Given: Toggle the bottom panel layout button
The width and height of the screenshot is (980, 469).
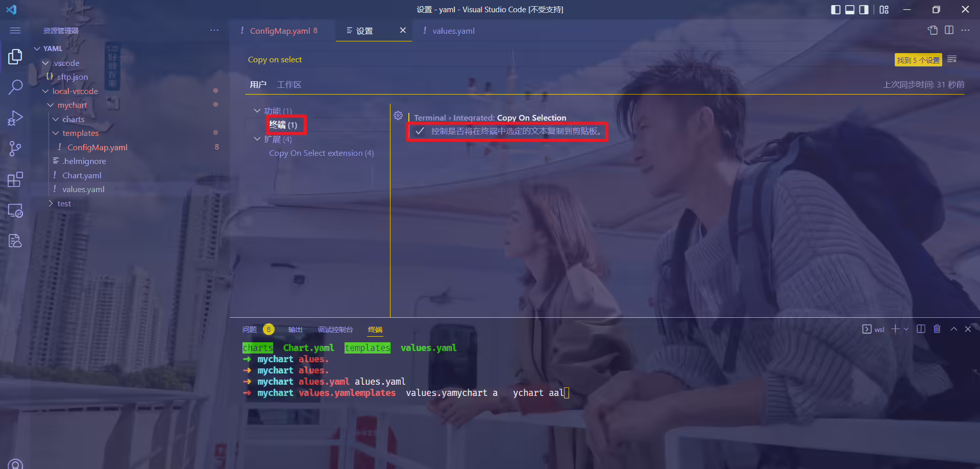Looking at the screenshot, I should [850, 10].
